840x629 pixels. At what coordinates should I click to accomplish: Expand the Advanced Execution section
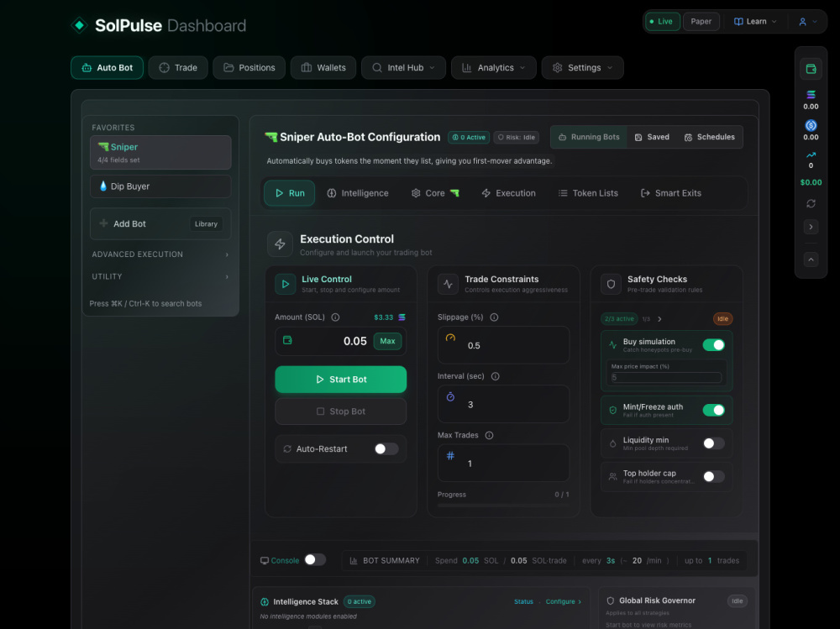pyautogui.click(x=160, y=254)
